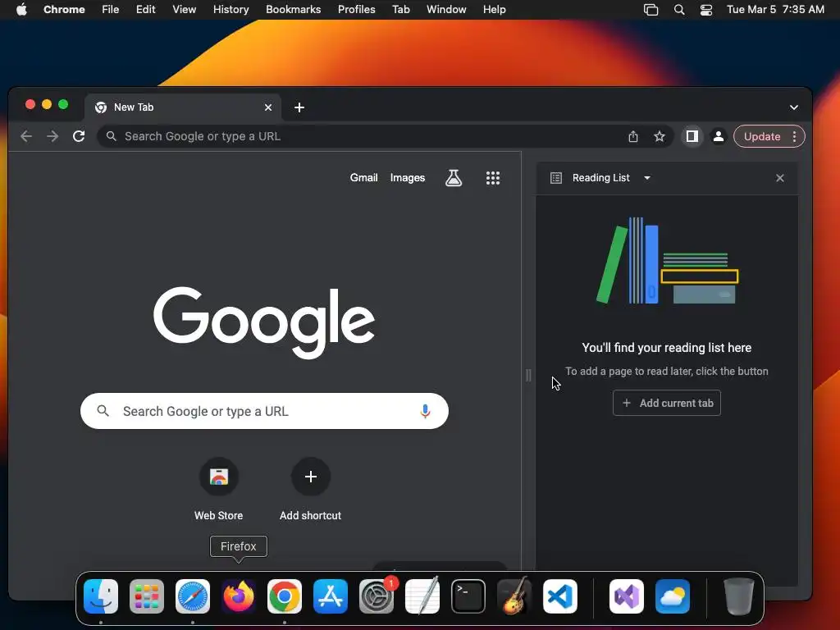Click the back navigation arrow
This screenshot has width=840, height=630.
tap(25, 137)
